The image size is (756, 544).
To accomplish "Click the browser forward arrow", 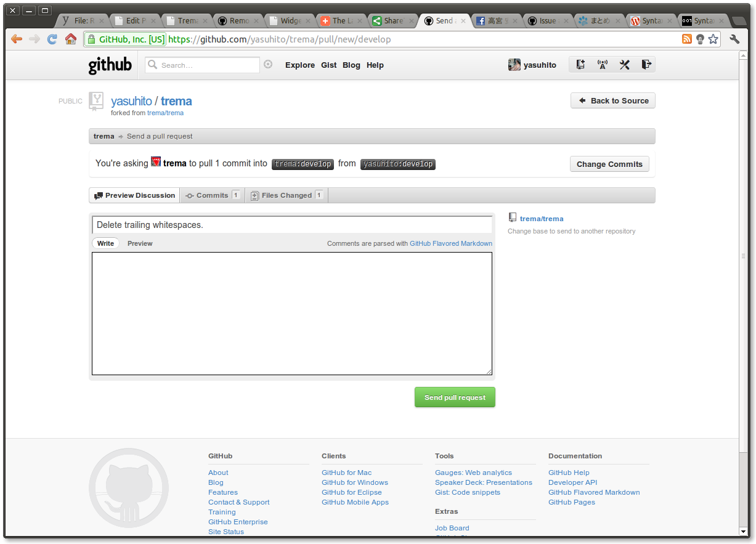I will click(x=35, y=39).
